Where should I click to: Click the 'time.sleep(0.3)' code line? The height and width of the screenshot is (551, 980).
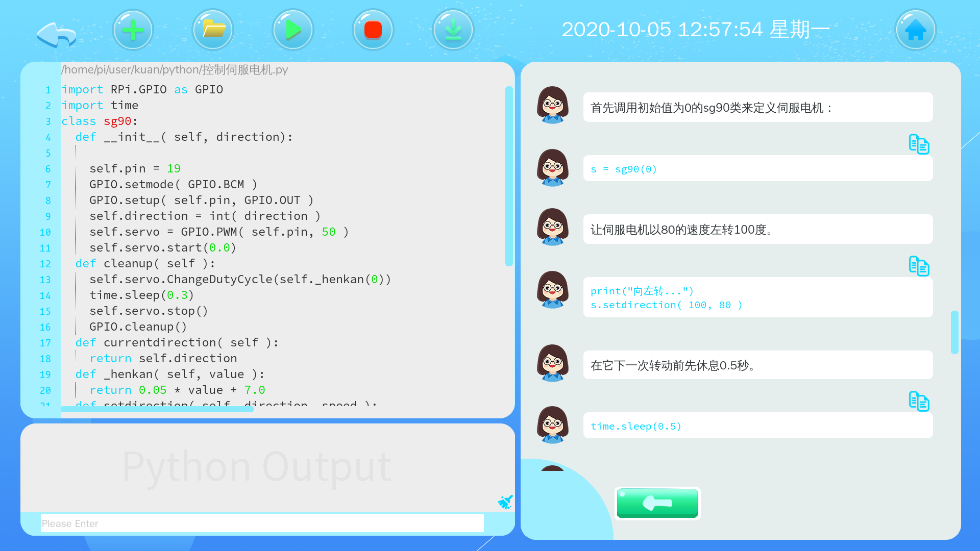(142, 295)
